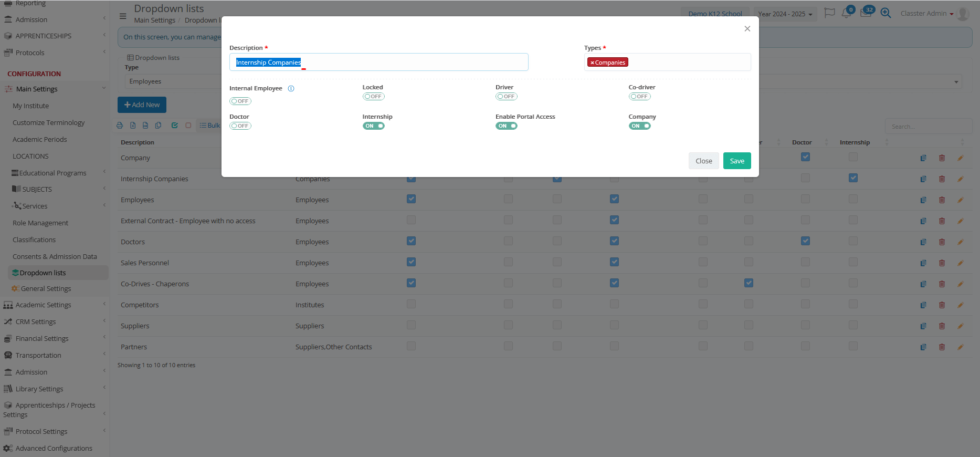Expand the Academic Settings sidebar section
This screenshot has width=980, height=457.
pyautogui.click(x=43, y=305)
